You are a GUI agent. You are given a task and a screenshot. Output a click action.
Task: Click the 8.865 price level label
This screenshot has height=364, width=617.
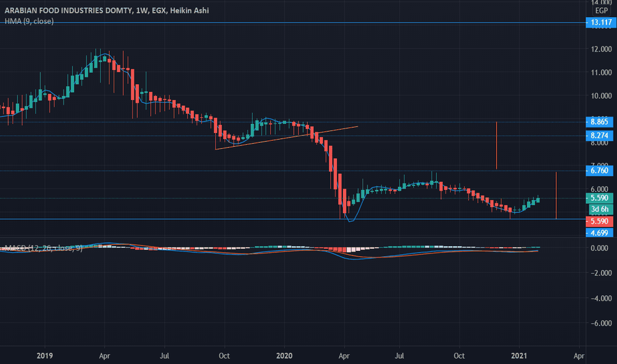(x=599, y=122)
